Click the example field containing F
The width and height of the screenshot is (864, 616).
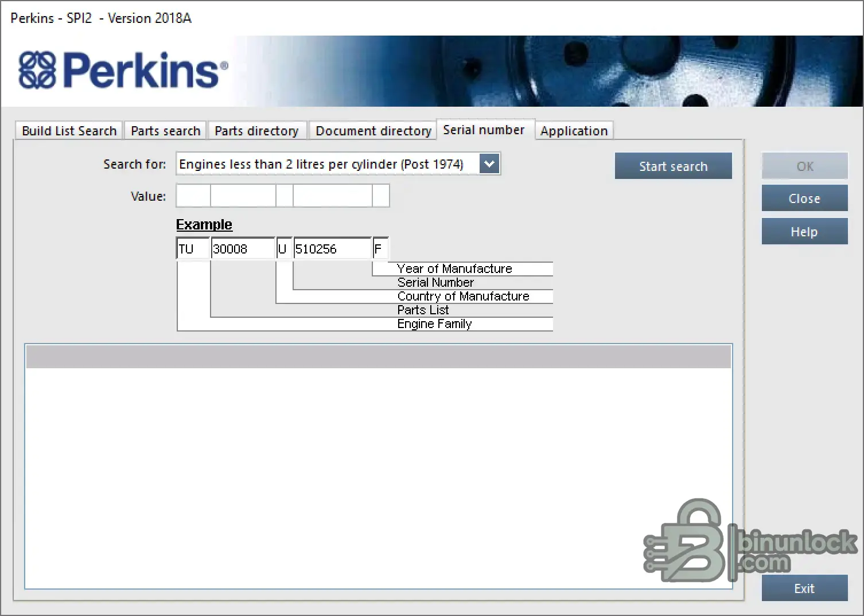pyautogui.click(x=381, y=249)
